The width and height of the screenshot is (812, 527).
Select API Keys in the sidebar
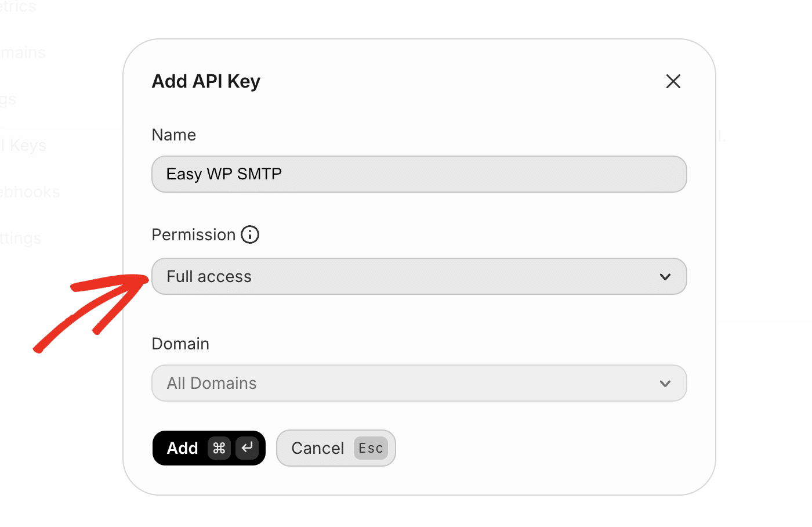(23, 145)
